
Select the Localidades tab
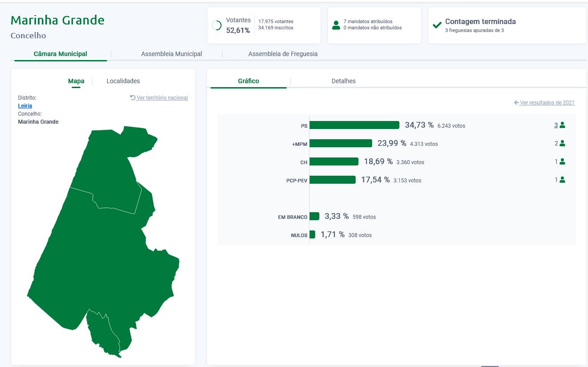tap(123, 81)
